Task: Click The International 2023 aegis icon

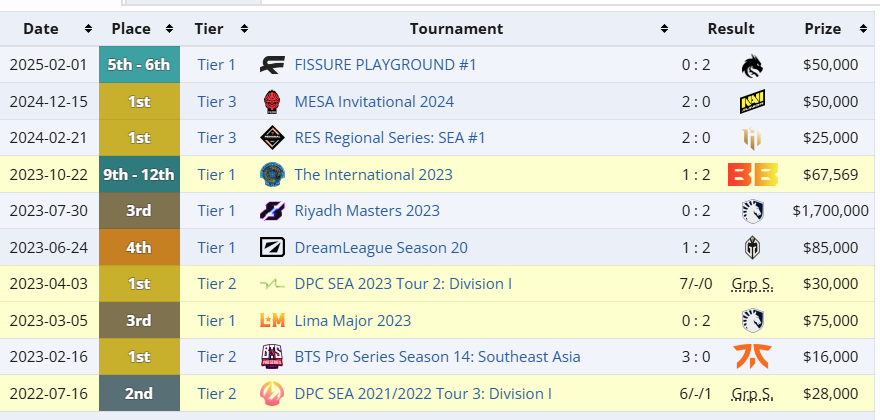Action: tap(272, 175)
